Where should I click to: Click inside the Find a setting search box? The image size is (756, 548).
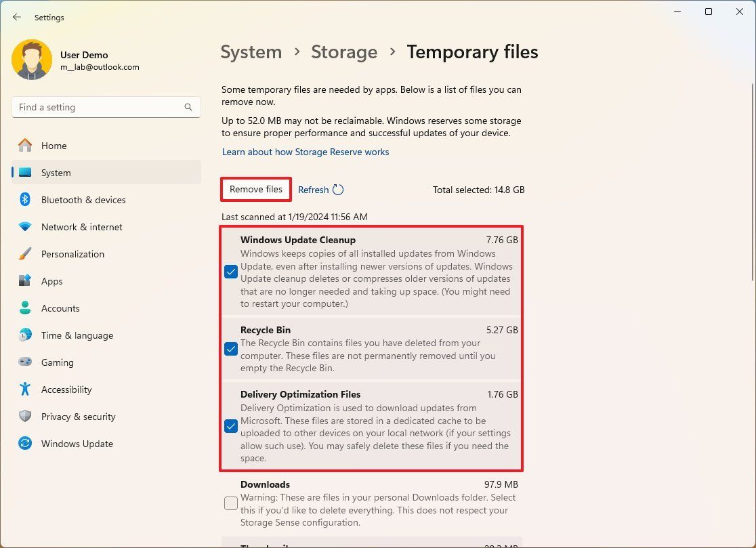pos(106,106)
